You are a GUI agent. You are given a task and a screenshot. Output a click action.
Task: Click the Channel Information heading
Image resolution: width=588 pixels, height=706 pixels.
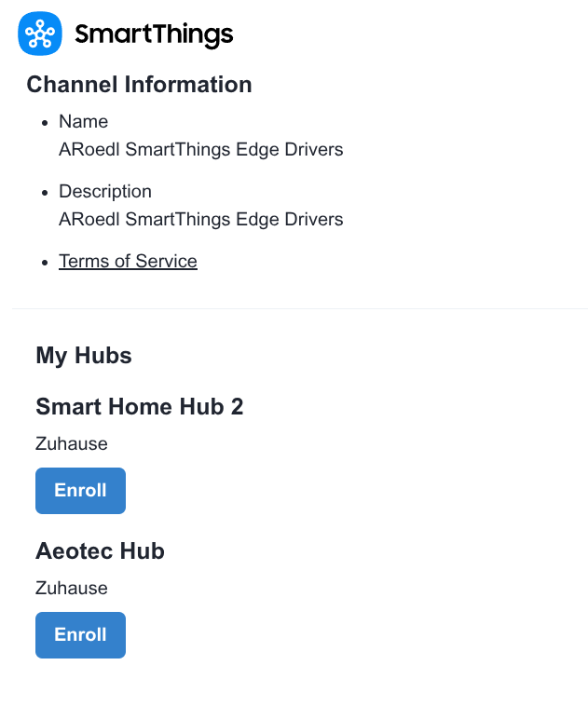point(139,85)
